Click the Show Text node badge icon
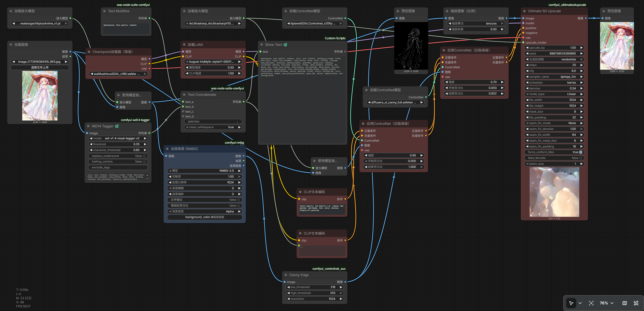The width and height of the screenshot is (644, 311). coord(285,45)
